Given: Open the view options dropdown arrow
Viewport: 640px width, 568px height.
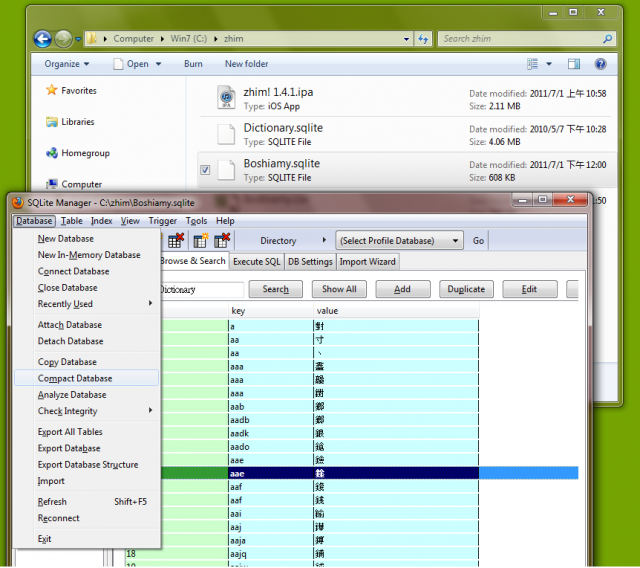Looking at the screenshot, I should coord(549,64).
